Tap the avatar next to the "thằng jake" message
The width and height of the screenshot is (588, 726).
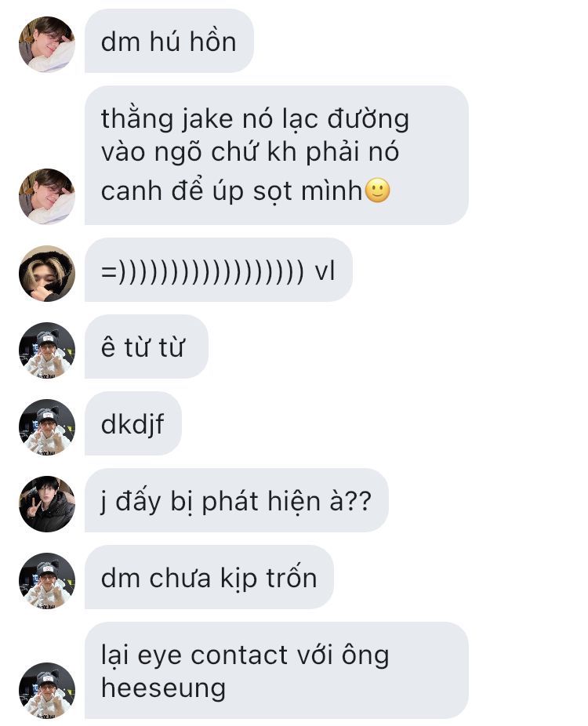coord(47,196)
